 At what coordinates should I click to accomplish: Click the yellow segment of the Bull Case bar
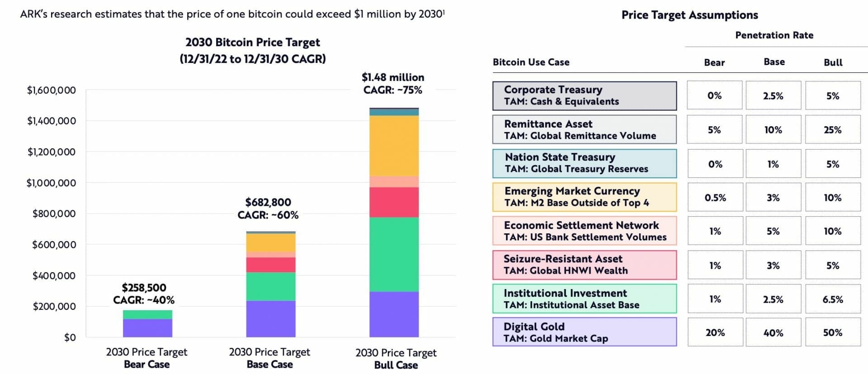tap(394, 146)
